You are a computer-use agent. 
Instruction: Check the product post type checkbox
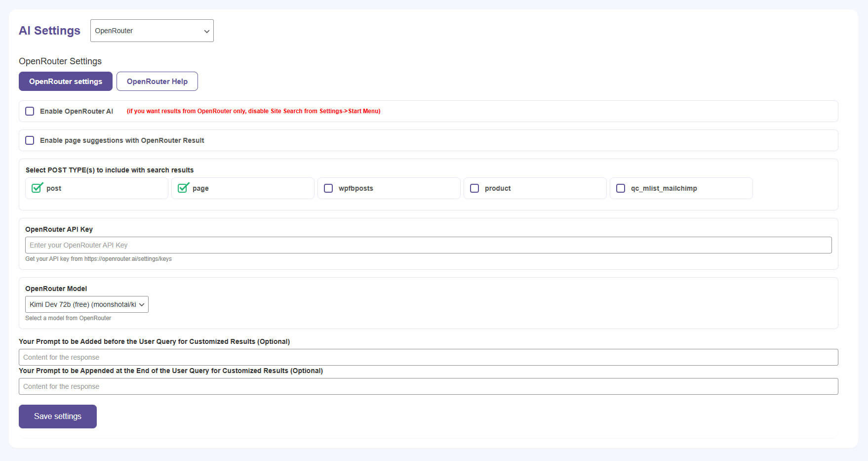pyautogui.click(x=474, y=188)
